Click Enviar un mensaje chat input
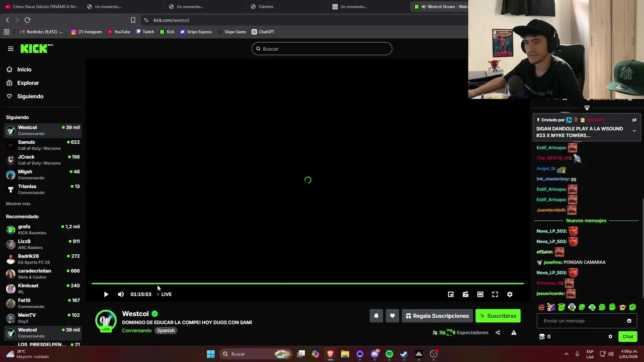This screenshot has width=644, height=362. point(581,321)
